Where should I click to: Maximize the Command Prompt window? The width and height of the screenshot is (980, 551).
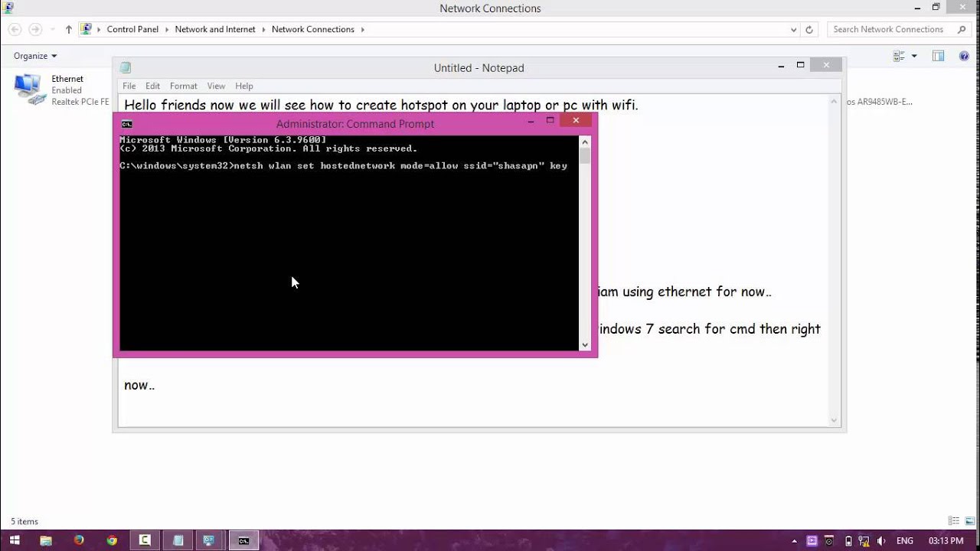(x=550, y=121)
